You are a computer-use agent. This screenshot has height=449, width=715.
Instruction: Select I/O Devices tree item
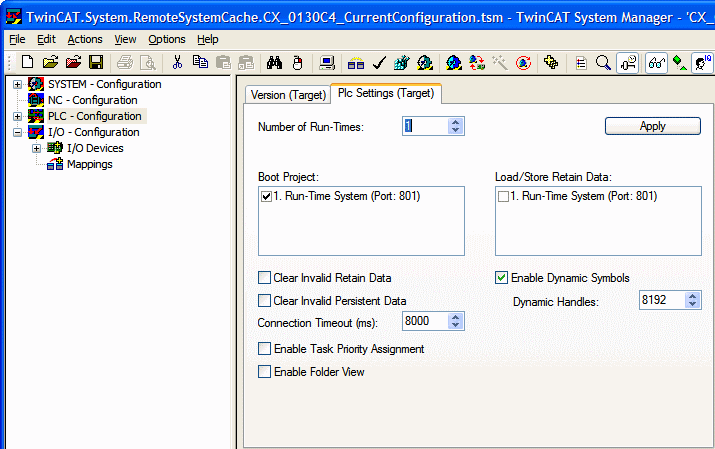pyautogui.click(x=95, y=148)
